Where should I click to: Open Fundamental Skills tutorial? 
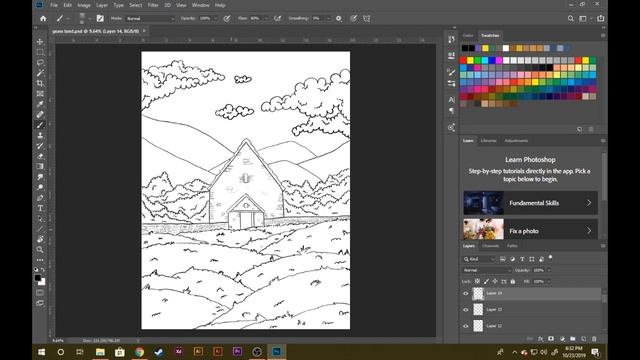(x=531, y=203)
